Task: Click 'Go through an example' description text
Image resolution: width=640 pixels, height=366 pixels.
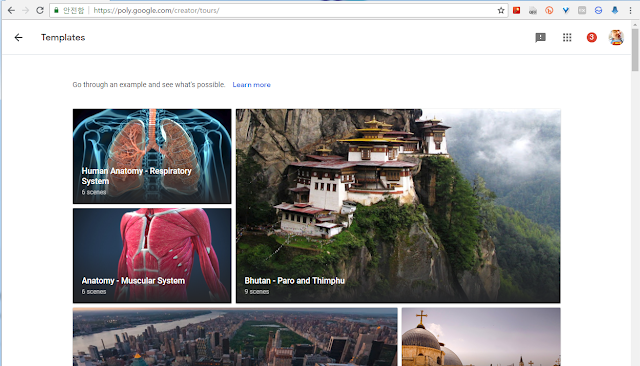Action: [x=149, y=85]
